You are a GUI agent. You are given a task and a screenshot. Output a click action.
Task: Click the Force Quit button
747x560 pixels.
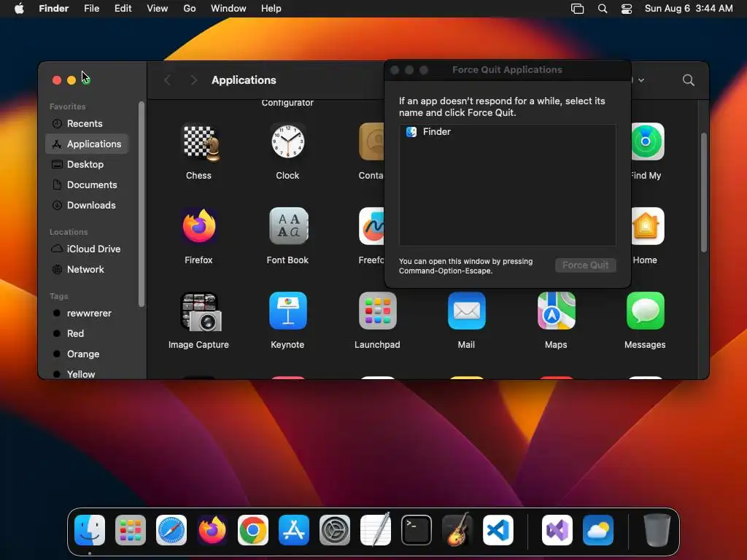pyautogui.click(x=586, y=265)
